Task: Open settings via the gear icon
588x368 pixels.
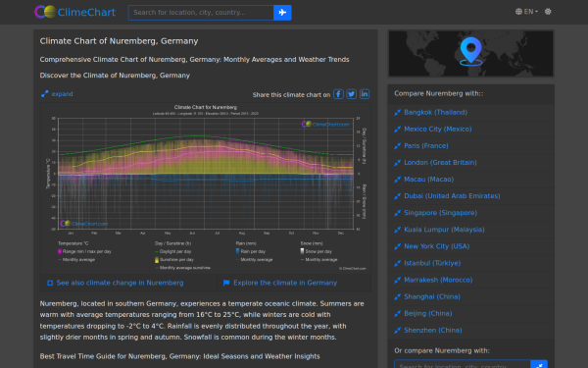Action: pos(548,12)
